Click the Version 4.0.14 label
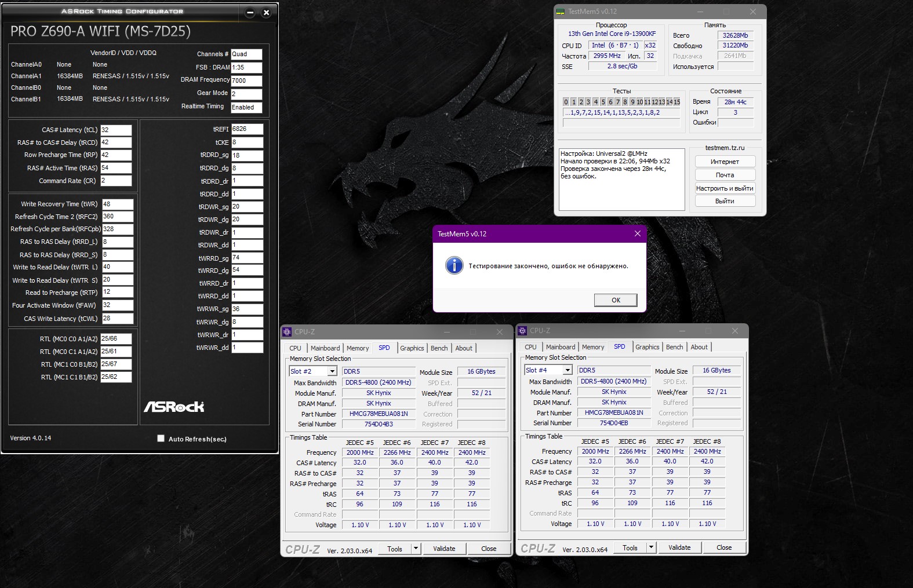Image resolution: width=913 pixels, height=588 pixels. tap(30, 438)
